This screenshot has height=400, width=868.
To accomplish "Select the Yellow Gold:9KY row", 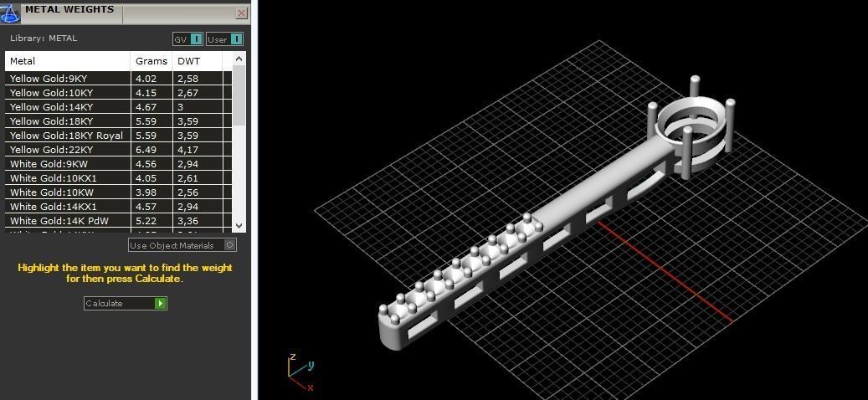I will [x=119, y=79].
